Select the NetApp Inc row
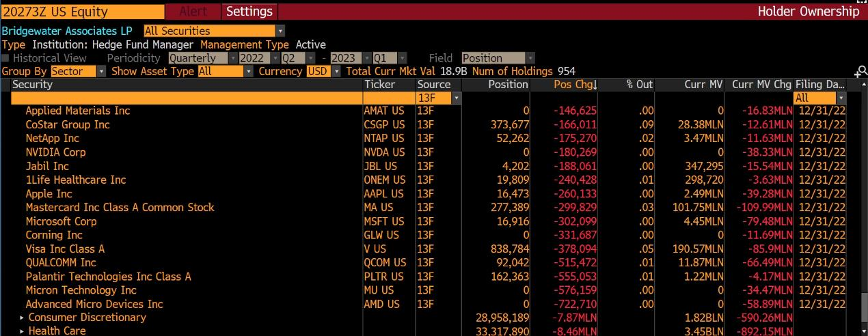The width and height of the screenshot is (868, 336). click(x=429, y=139)
